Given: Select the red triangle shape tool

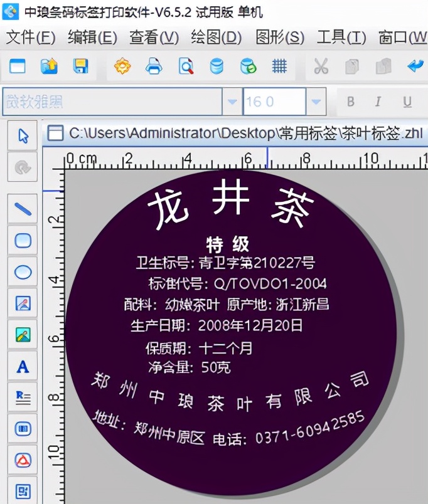Looking at the screenshot, I should [x=23, y=460].
